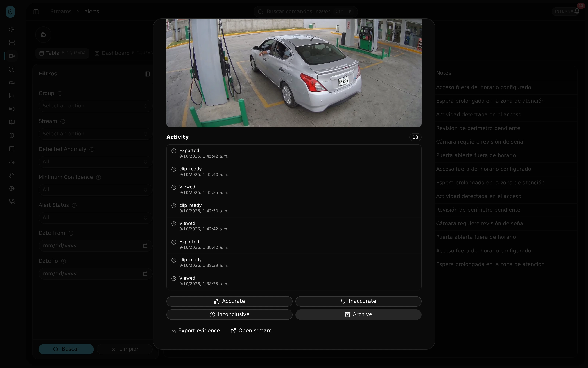This screenshot has width=588, height=368.
Task: Click the gas station car snapshot image
Action: (x=294, y=73)
